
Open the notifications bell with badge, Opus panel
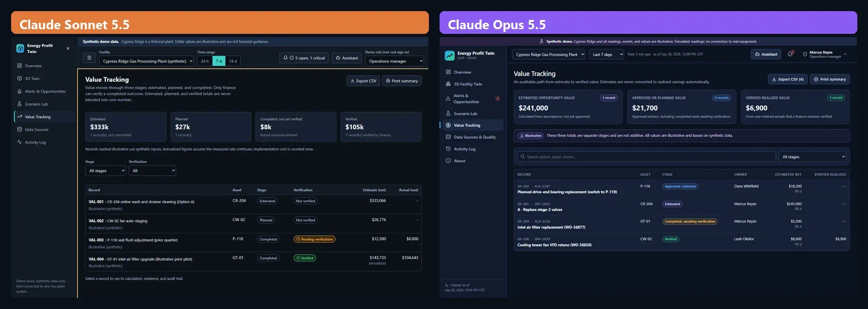[790, 54]
